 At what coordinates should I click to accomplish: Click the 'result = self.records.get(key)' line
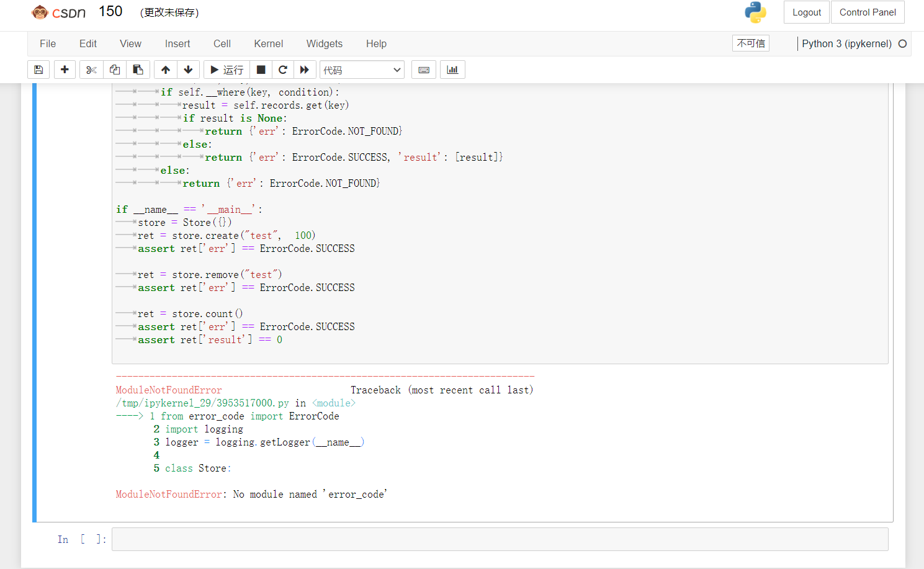(266, 105)
